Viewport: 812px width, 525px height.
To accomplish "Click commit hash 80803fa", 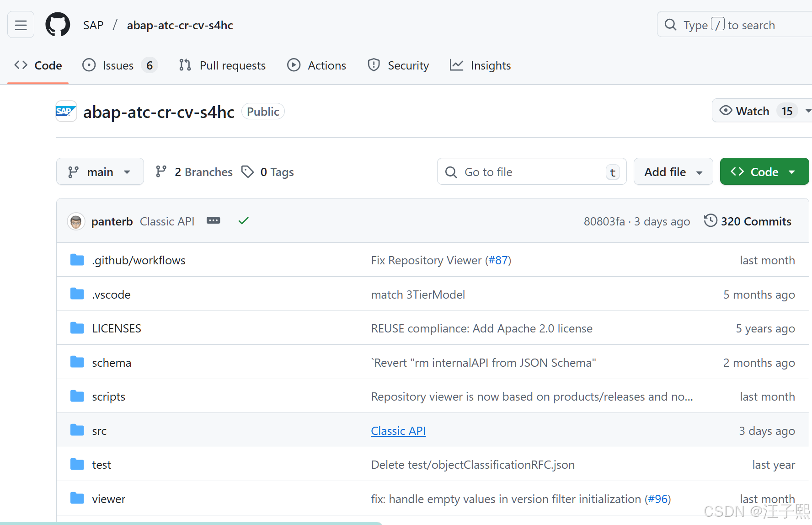I will click(604, 221).
